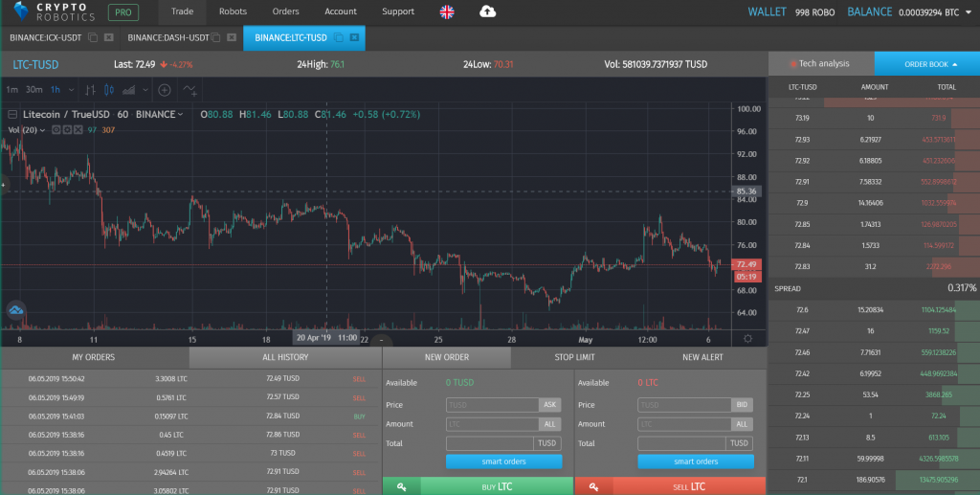Viewport: 980px width, 495px height.
Task: Open smart orders in sell panel
Action: (696, 461)
